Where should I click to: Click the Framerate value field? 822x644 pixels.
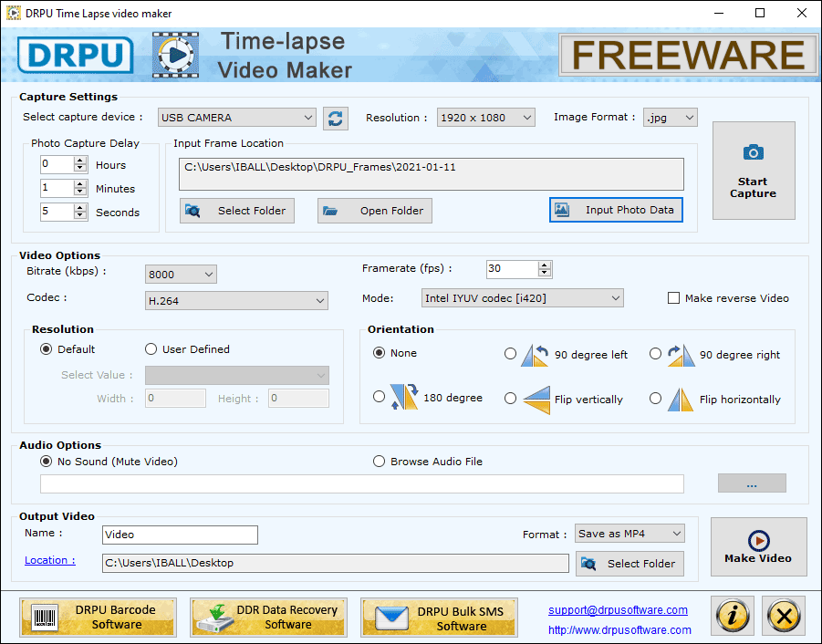[512, 269]
